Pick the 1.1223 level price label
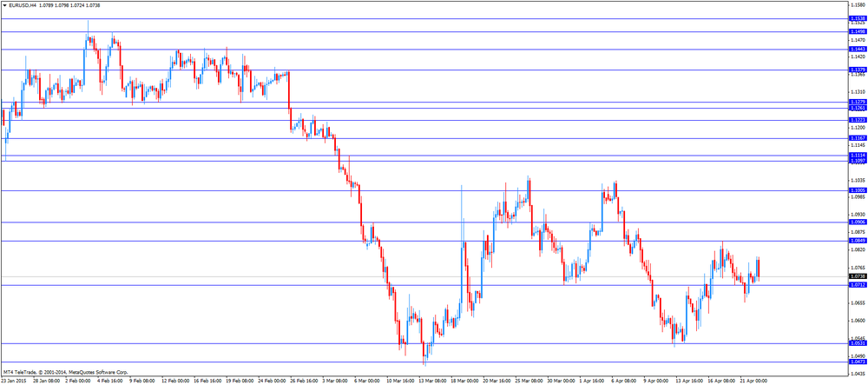This screenshot has width=868, height=385. click(858, 120)
